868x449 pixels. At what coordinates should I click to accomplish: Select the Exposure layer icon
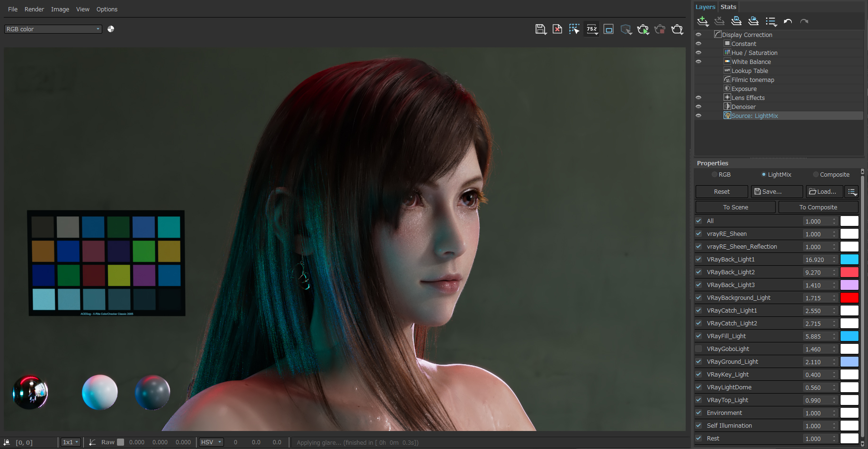click(x=727, y=89)
